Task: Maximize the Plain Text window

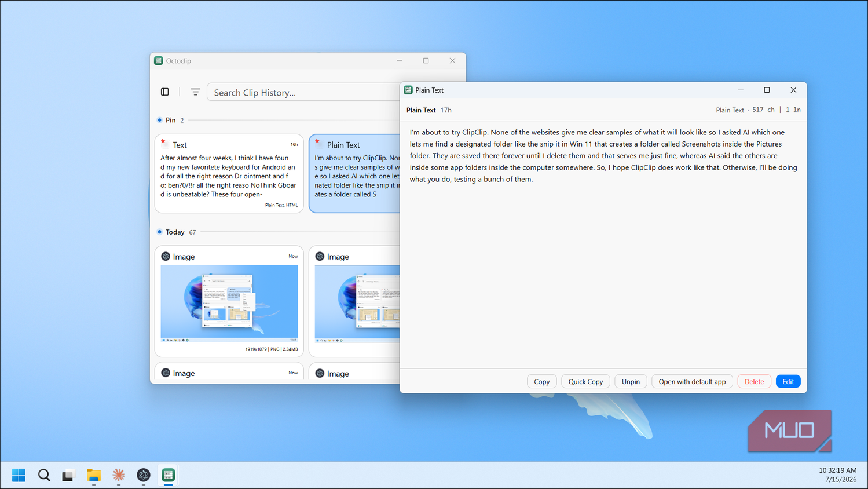Action: pyautogui.click(x=767, y=90)
